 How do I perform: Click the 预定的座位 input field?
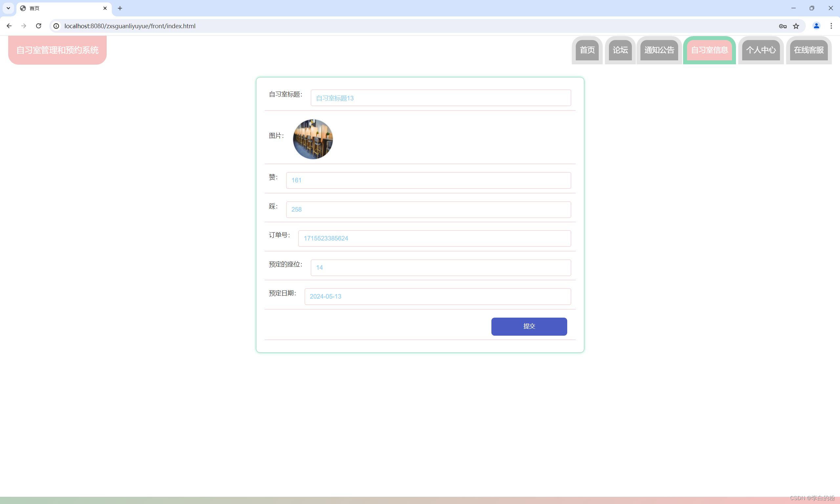440,268
